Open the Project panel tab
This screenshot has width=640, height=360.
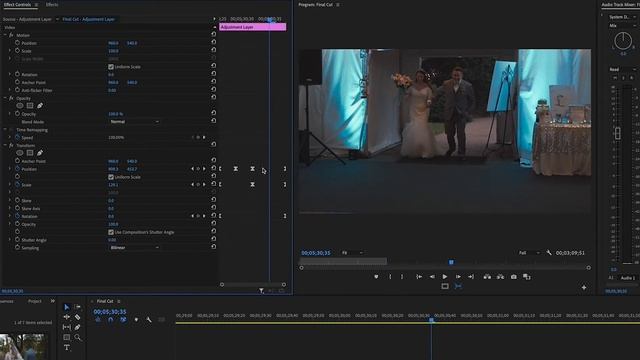(x=35, y=301)
